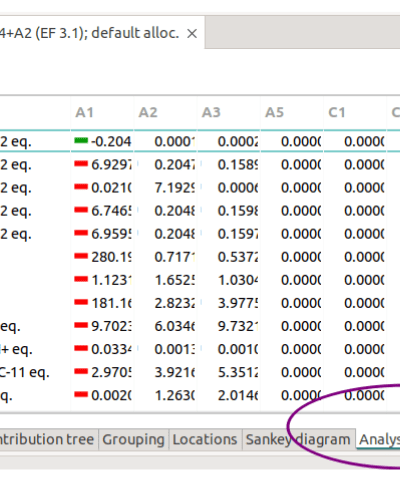Screen dimensions: 400x490
Task: Sort by the A1 column header
Action: (x=102, y=112)
